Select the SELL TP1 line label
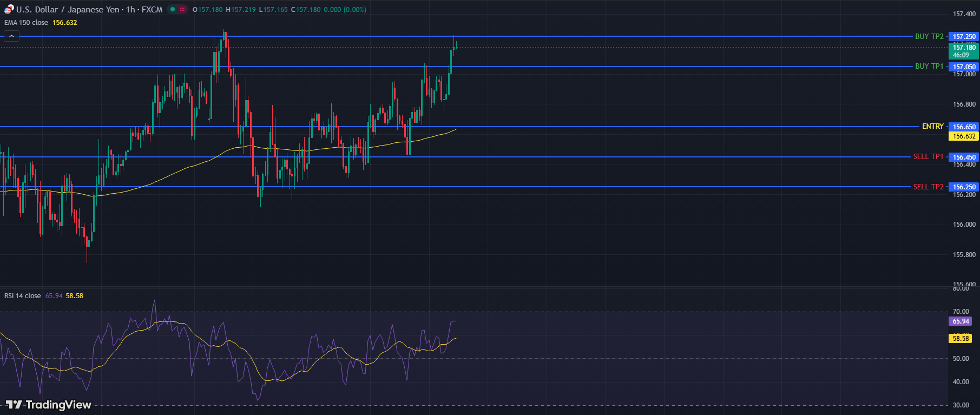Viewport: 980px width, 415px height. click(928, 156)
